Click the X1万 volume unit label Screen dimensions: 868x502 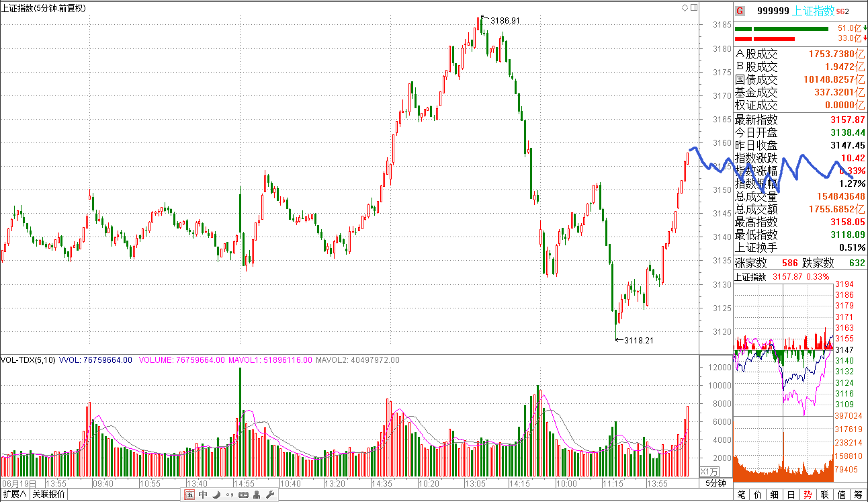coord(709,471)
